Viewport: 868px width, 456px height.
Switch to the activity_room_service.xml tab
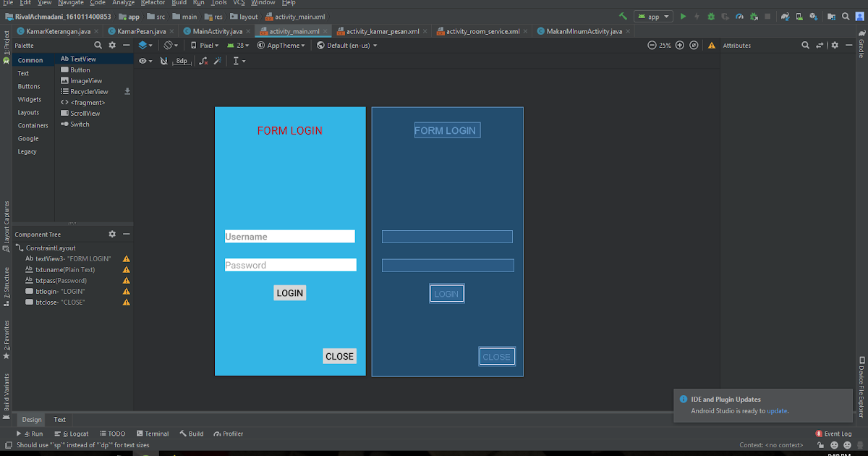point(482,31)
